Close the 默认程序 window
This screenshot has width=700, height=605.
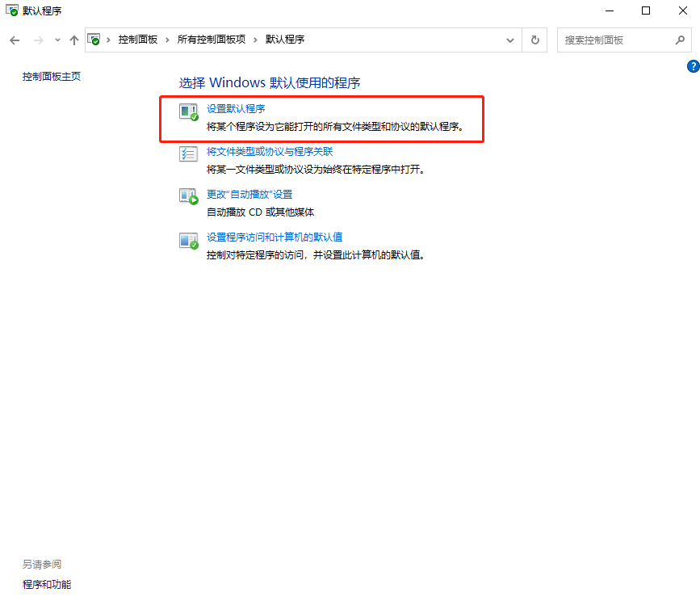(682, 11)
